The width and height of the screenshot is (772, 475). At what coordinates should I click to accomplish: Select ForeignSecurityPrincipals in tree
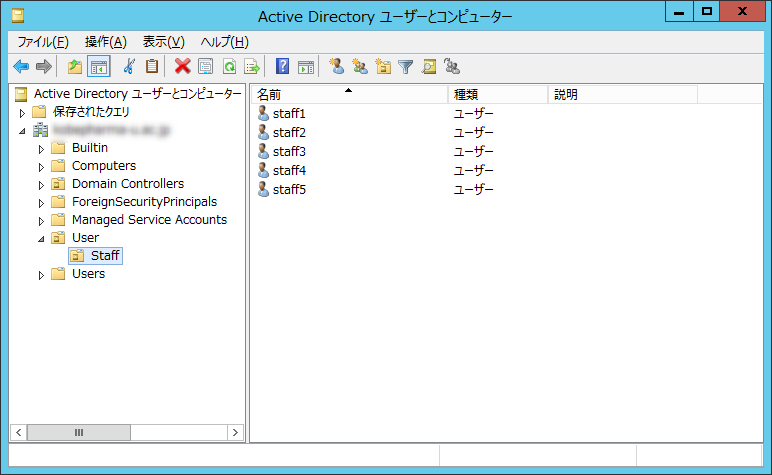[x=144, y=202]
